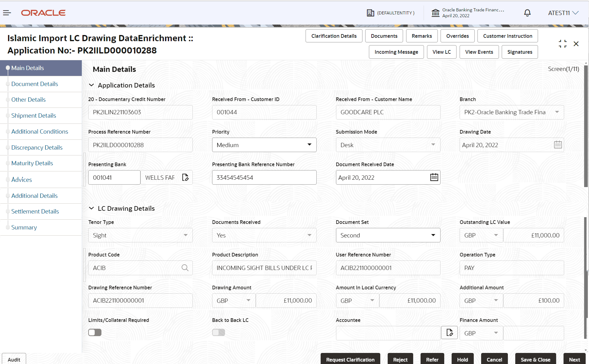This screenshot has height=364, width=589.
Task: Navigate to Settlement Details section
Action: [x=35, y=211]
